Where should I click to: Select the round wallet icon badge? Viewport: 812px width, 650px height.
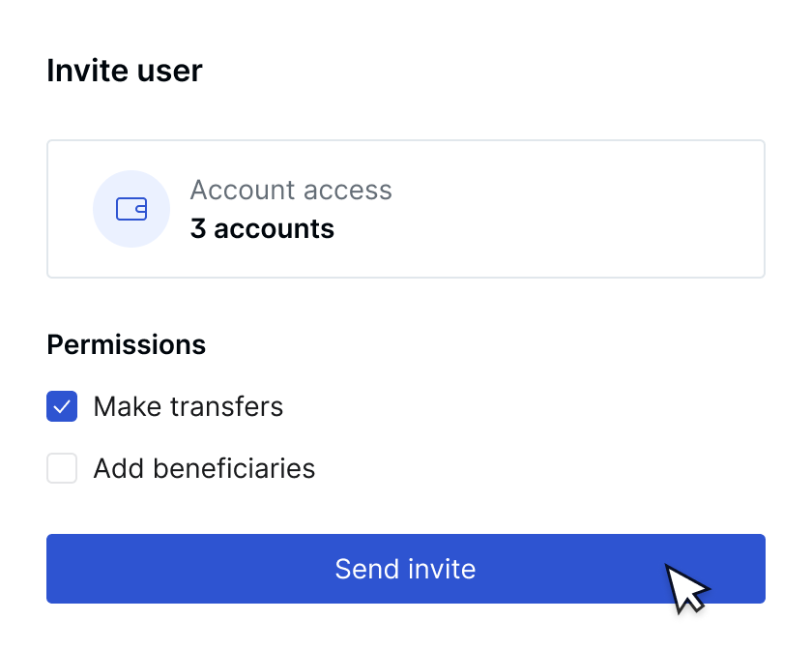tap(131, 209)
